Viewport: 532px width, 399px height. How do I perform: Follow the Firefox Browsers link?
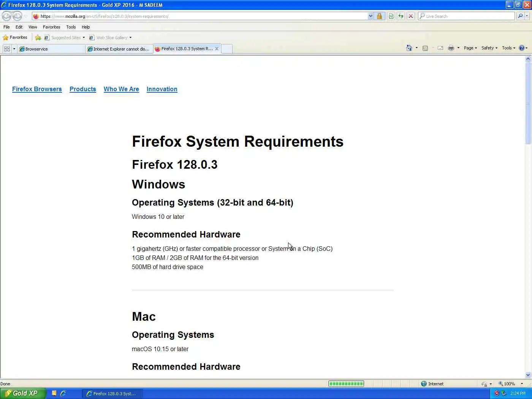[37, 89]
